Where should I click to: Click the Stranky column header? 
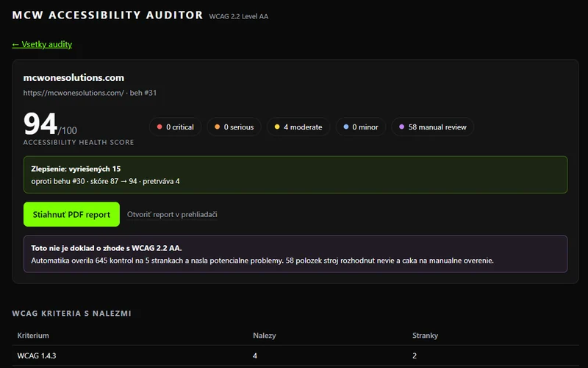click(x=426, y=336)
